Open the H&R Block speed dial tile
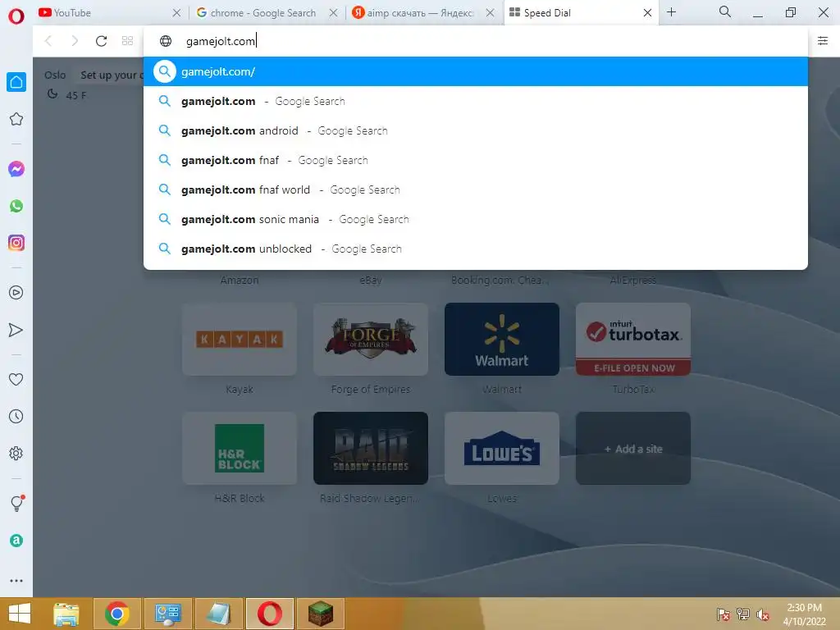This screenshot has width=840, height=630. [240, 449]
